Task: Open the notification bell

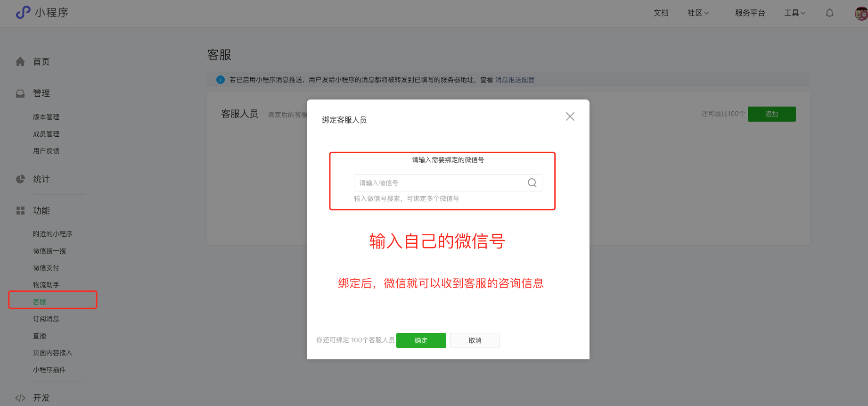Action: 829,13
